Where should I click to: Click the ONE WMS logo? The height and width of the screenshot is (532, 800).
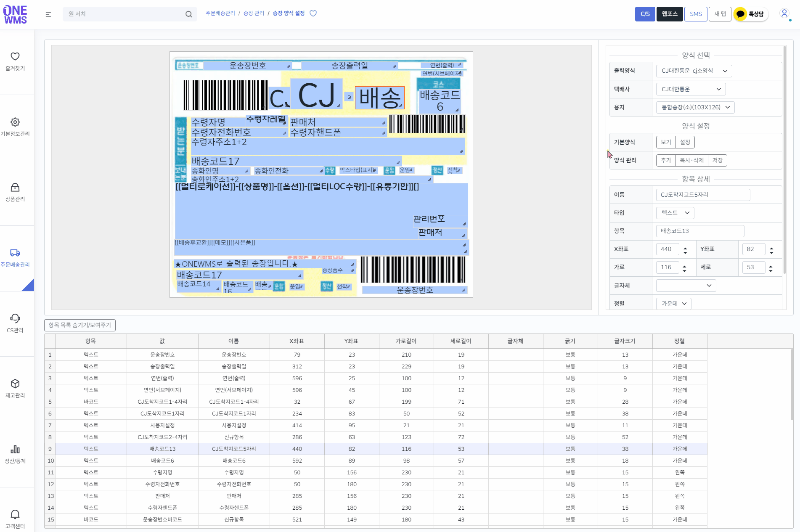click(x=15, y=14)
